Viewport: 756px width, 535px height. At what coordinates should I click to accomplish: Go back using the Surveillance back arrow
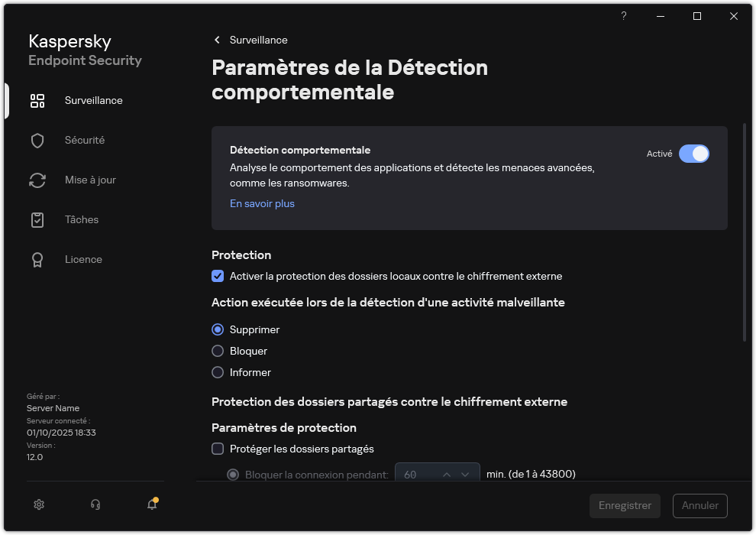tap(216, 40)
